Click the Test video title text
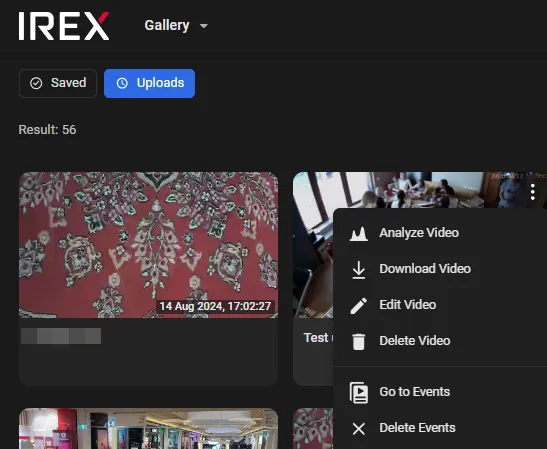 (318, 338)
